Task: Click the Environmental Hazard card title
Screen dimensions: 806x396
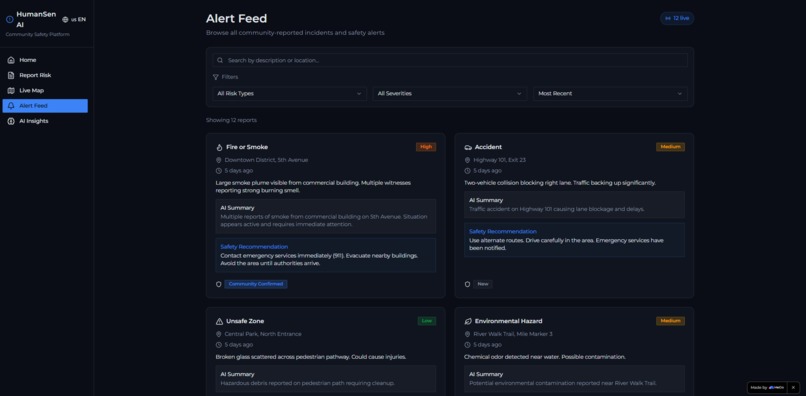Action: (508, 321)
